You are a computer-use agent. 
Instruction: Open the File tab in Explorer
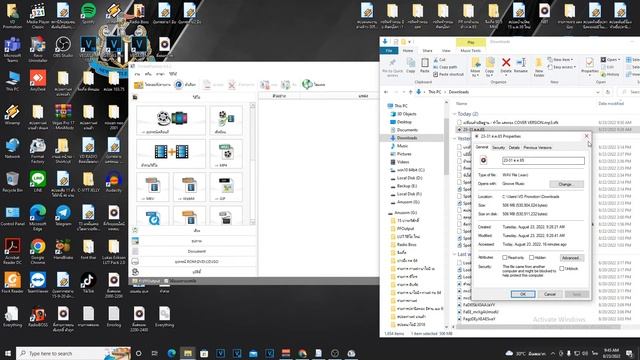(x=389, y=51)
